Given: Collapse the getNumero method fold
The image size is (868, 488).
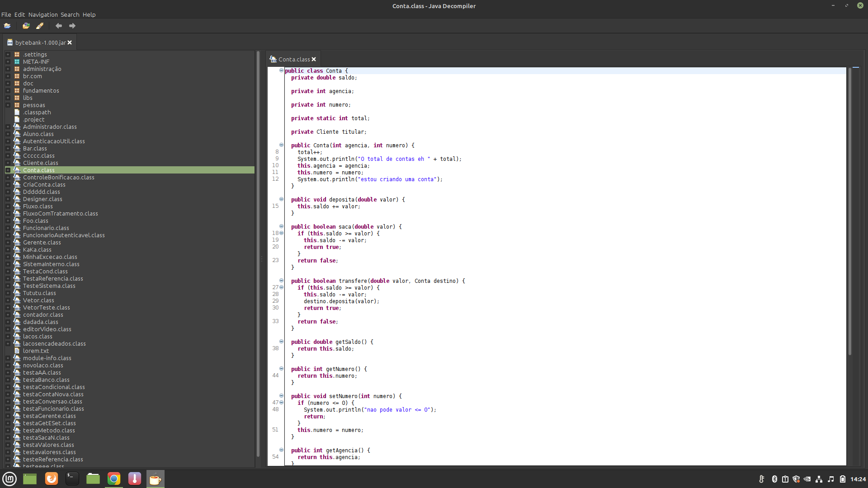Looking at the screenshot, I should tap(281, 369).
